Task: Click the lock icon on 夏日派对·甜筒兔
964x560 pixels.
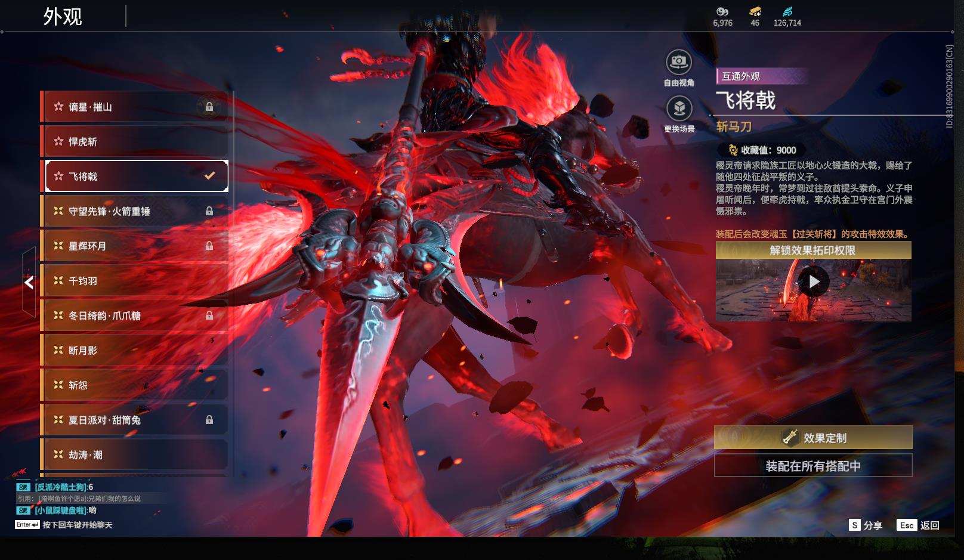Action: pos(209,420)
